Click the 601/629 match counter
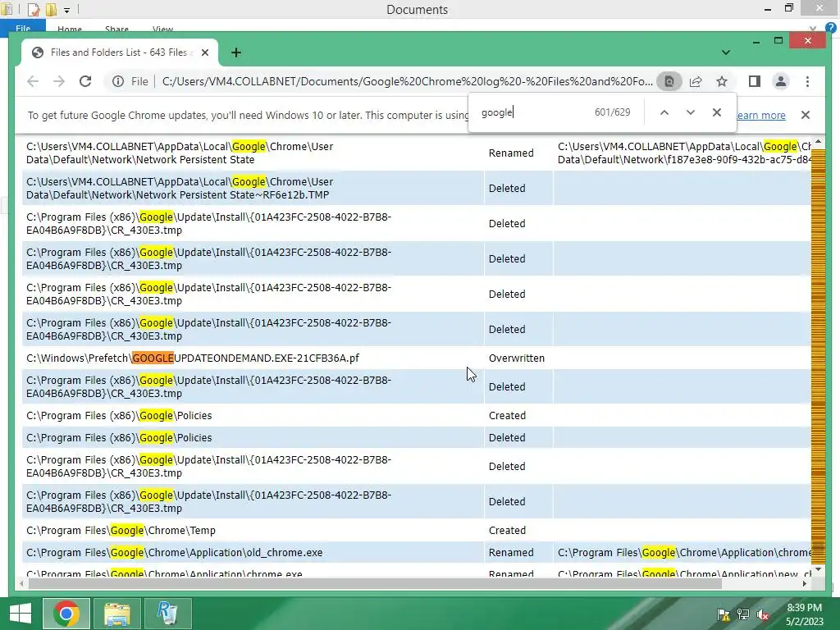 (x=612, y=112)
